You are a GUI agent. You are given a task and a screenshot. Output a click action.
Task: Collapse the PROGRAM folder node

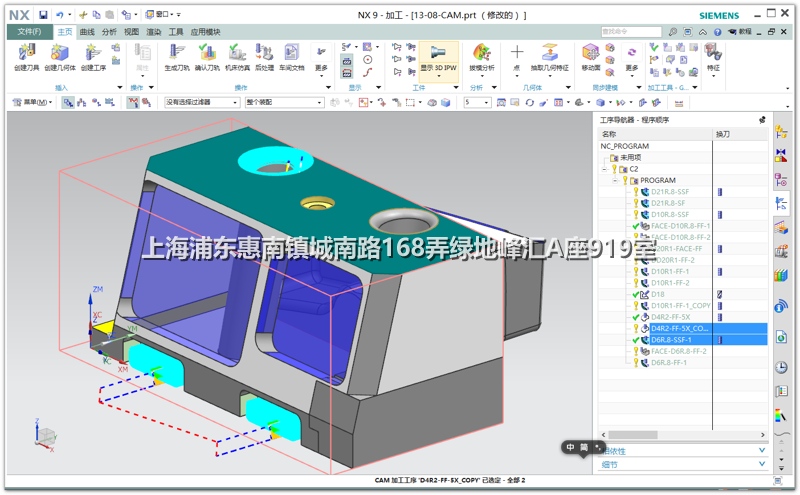click(615, 180)
